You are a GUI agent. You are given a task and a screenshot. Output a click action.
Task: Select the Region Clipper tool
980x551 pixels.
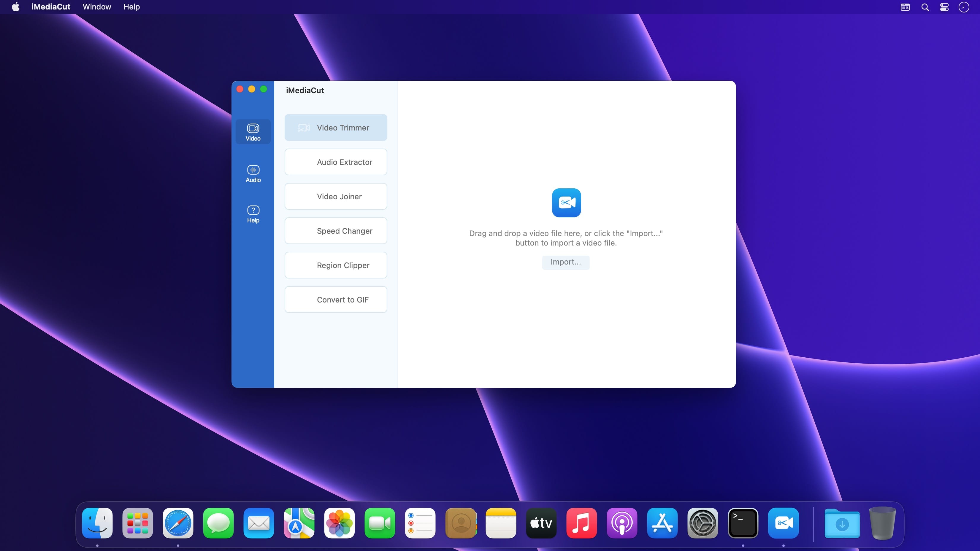tap(336, 265)
